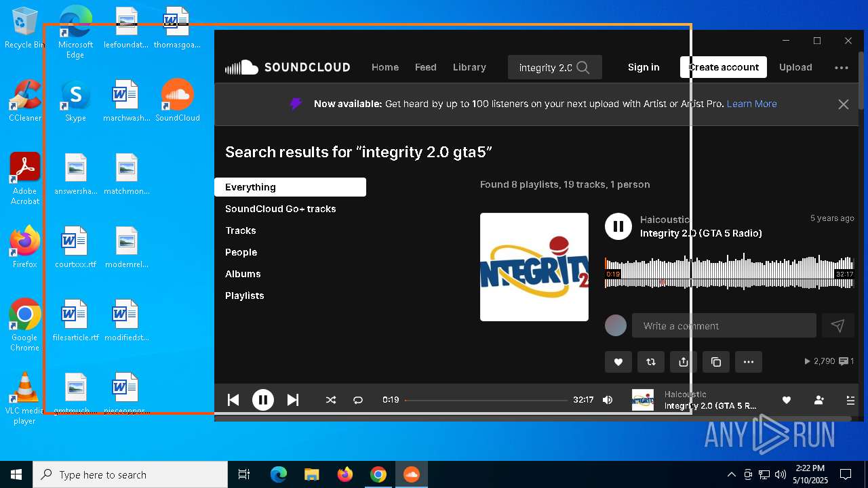
Task: Open the Adobe Acrobat desktop shortcut
Action: (x=24, y=179)
